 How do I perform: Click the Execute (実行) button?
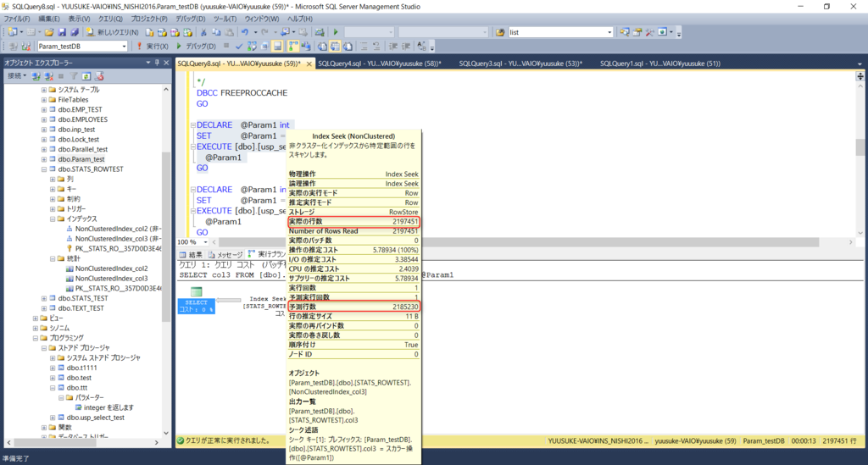153,47
